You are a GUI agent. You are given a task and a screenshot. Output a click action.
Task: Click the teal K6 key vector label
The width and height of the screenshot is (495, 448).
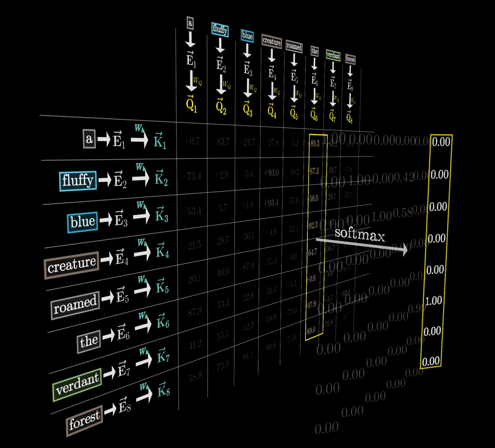(163, 321)
